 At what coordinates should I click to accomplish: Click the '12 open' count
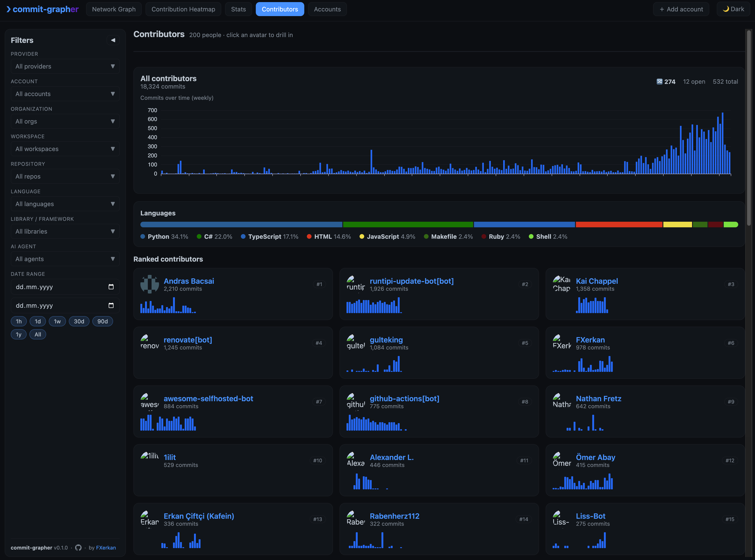click(x=694, y=82)
